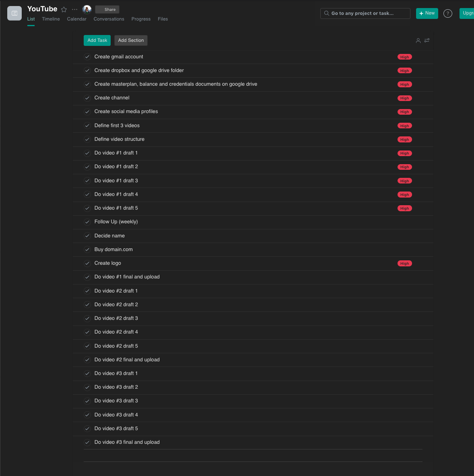
Task: Open the three-dot project options menu
Action: (x=74, y=9)
